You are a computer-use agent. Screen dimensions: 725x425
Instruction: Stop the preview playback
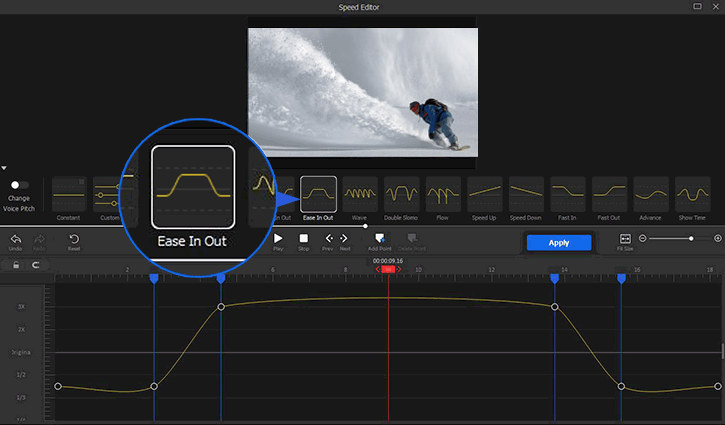(x=303, y=240)
